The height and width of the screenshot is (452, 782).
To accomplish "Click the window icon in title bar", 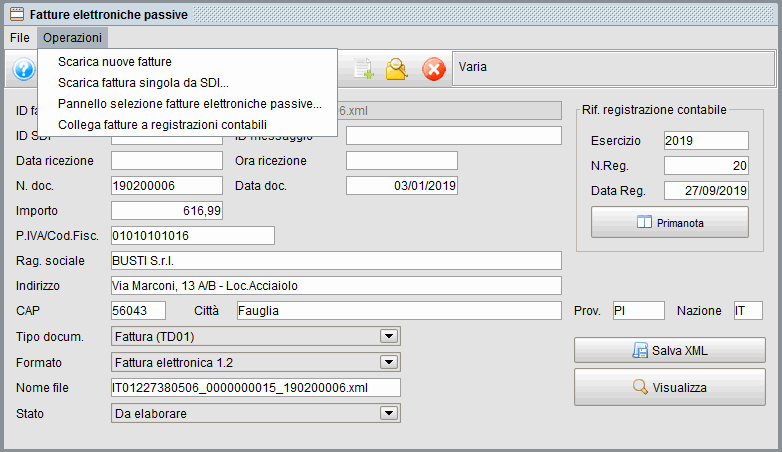I will (x=17, y=15).
